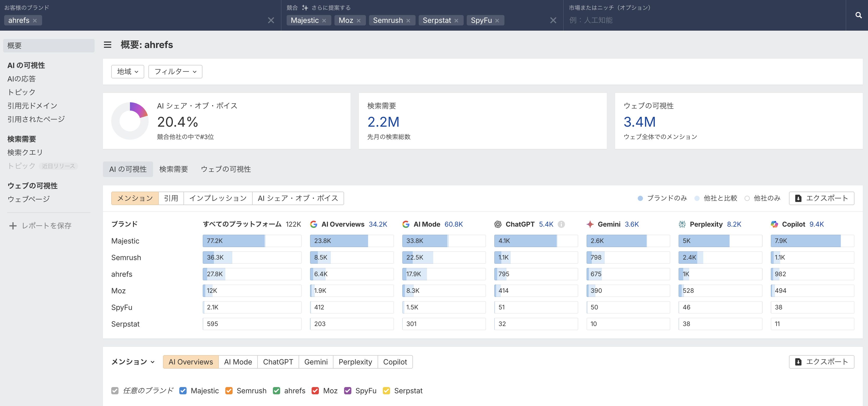Open the フィルター filter dropdown
868x406 pixels.
pos(175,72)
